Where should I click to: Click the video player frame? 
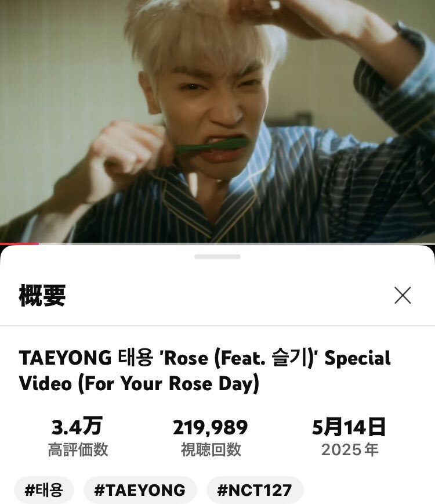click(217, 121)
